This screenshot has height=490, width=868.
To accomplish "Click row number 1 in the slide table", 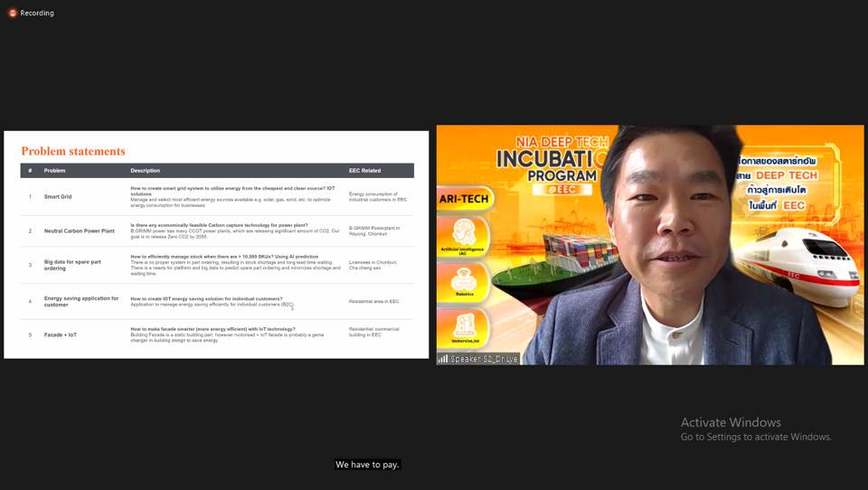I will click(30, 196).
